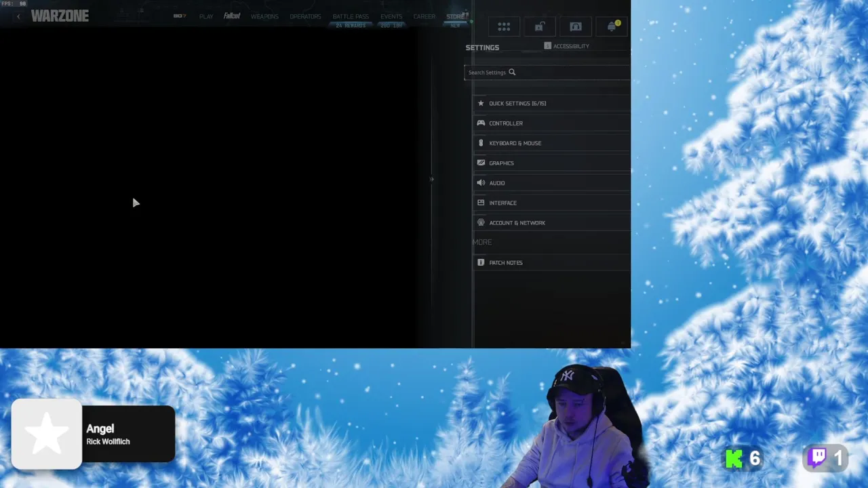
Task: Click the 24 REWARDS badge
Action: (351, 26)
